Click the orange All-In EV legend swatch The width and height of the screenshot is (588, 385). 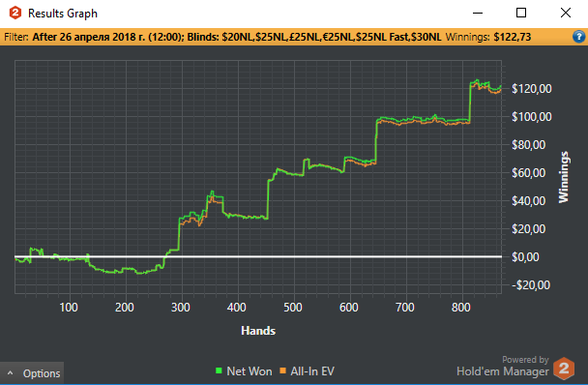pyautogui.click(x=282, y=370)
